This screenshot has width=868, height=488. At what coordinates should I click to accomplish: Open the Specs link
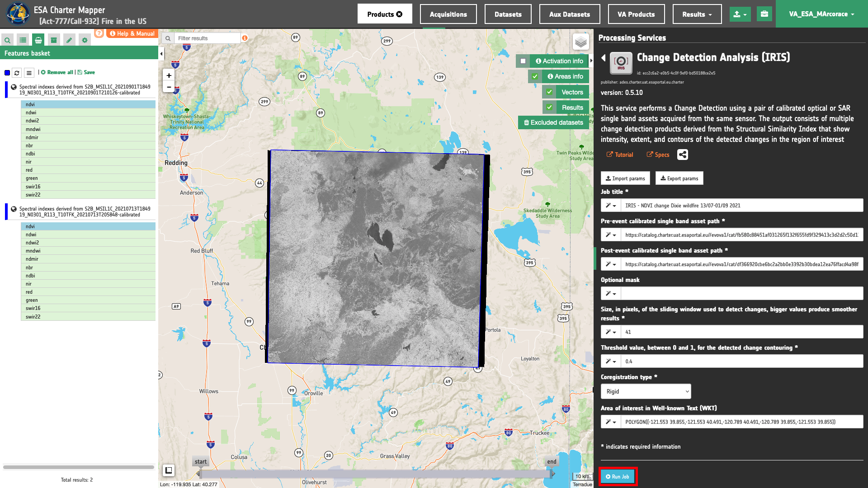[658, 155]
